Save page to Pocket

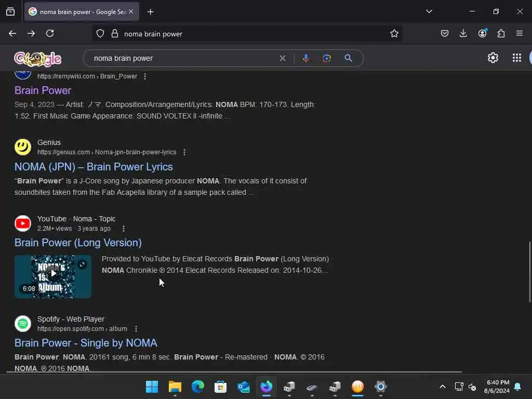[445, 33]
